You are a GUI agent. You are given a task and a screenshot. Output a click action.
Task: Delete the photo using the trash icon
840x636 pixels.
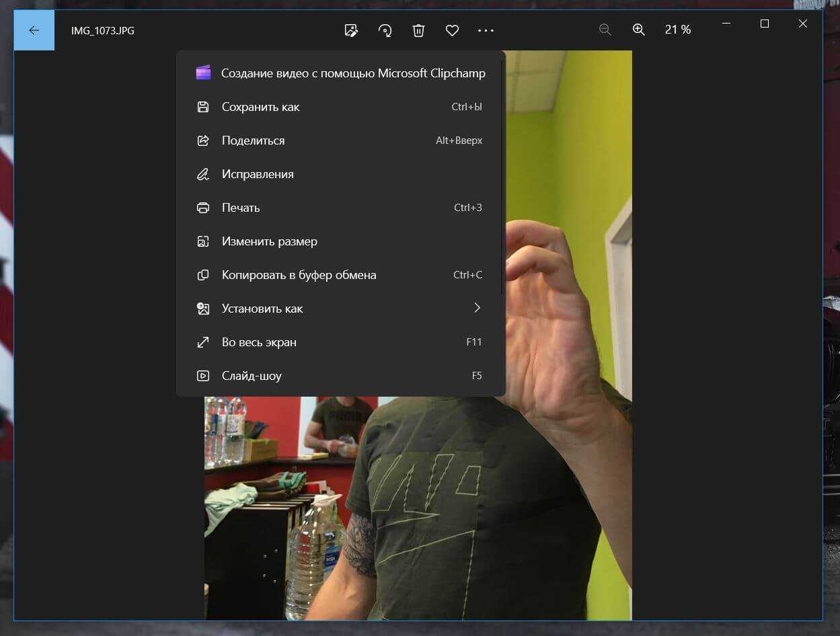(x=418, y=30)
